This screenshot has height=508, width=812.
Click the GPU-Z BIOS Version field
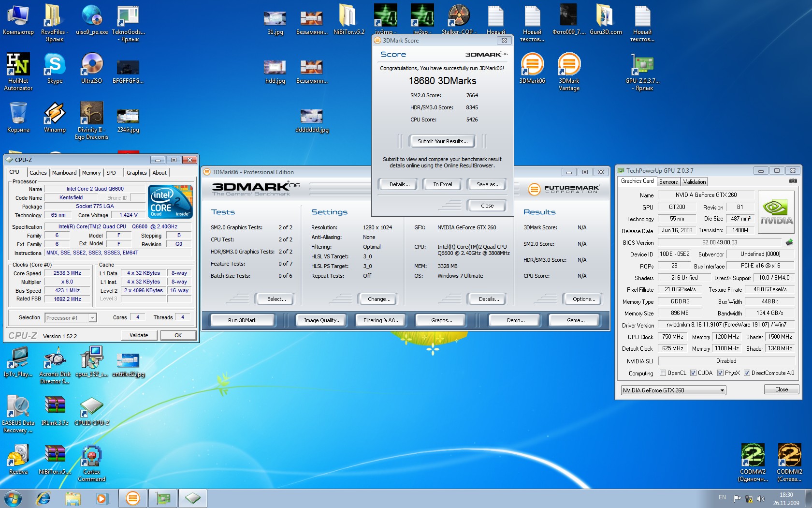coord(720,242)
